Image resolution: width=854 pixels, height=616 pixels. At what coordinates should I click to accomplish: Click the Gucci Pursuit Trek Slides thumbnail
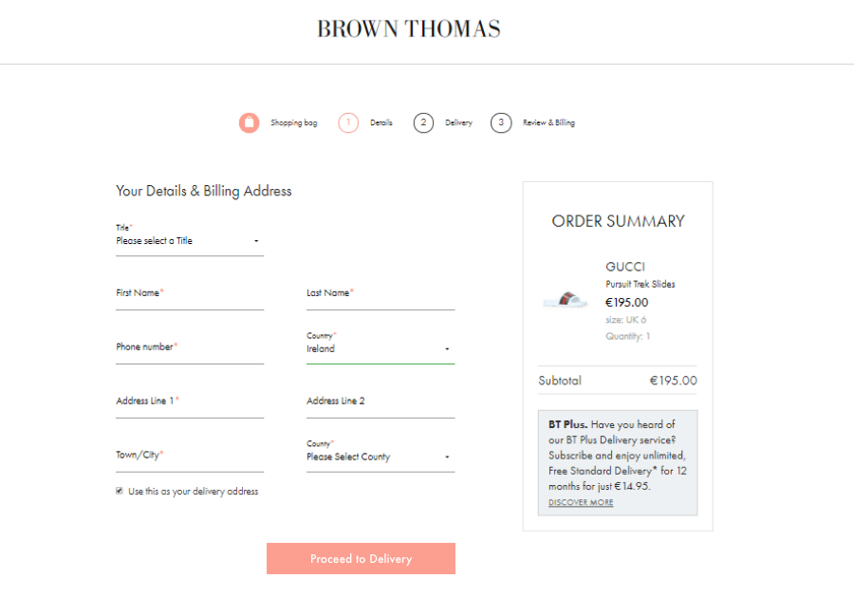point(565,299)
